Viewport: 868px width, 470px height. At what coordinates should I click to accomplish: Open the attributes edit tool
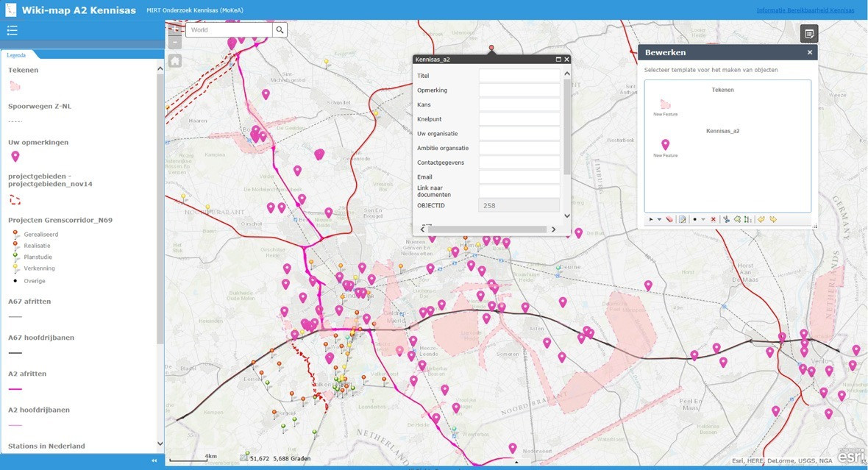click(x=683, y=219)
